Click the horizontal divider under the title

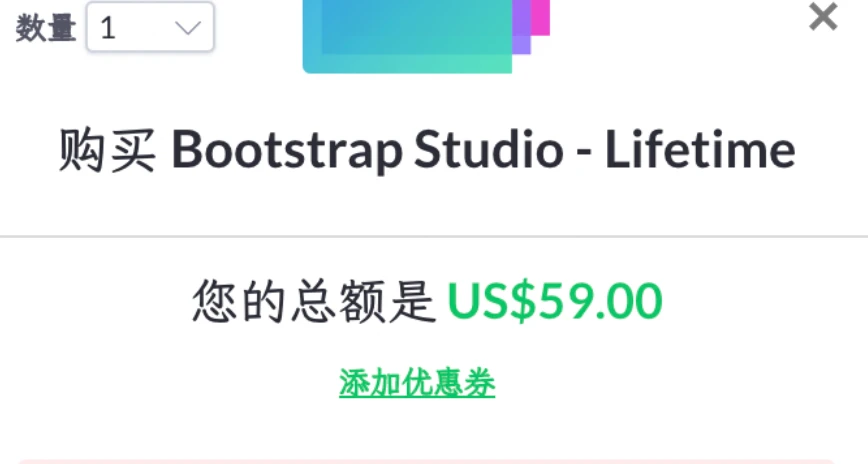434,236
